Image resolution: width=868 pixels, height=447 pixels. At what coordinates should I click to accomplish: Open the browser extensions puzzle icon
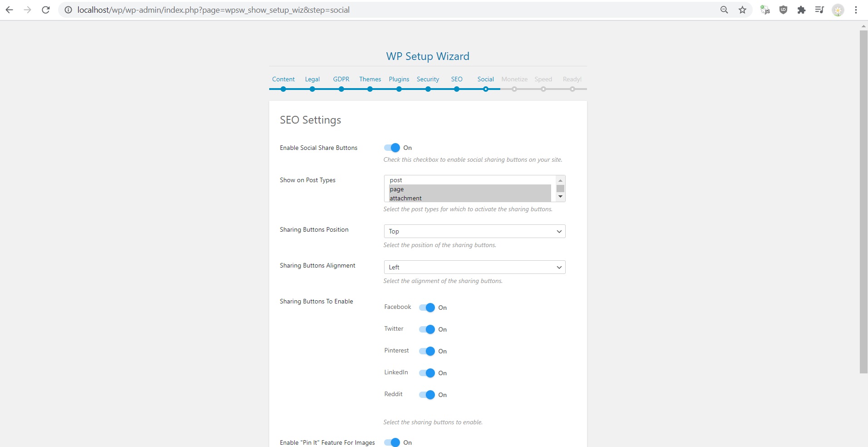tap(802, 10)
